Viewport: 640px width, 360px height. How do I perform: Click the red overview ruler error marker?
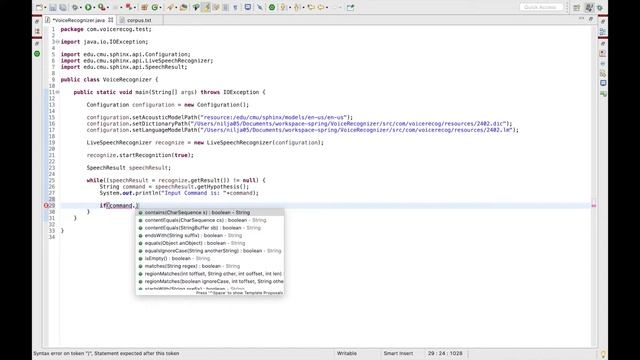tap(594, 206)
